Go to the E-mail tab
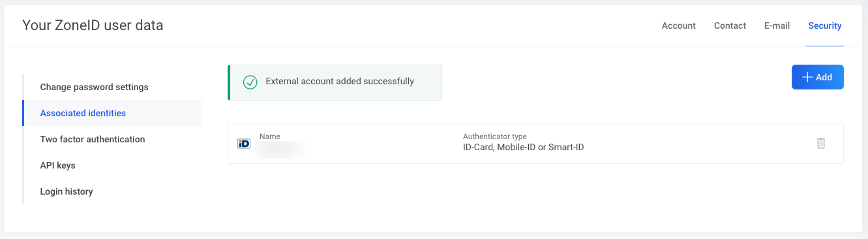 coord(777,25)
